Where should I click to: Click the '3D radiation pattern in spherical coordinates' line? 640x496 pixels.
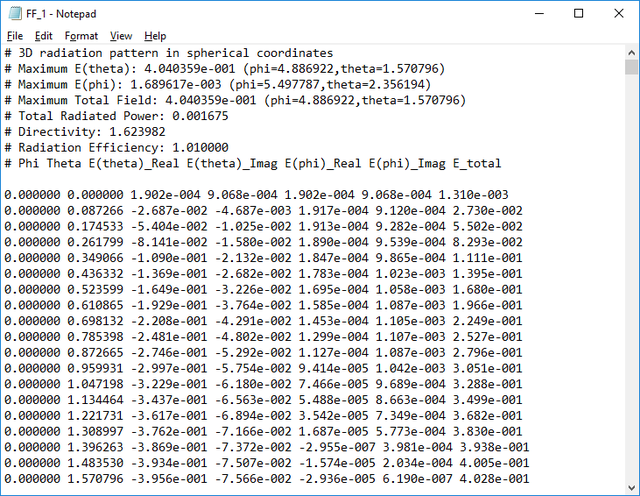[x=169, y=53]
